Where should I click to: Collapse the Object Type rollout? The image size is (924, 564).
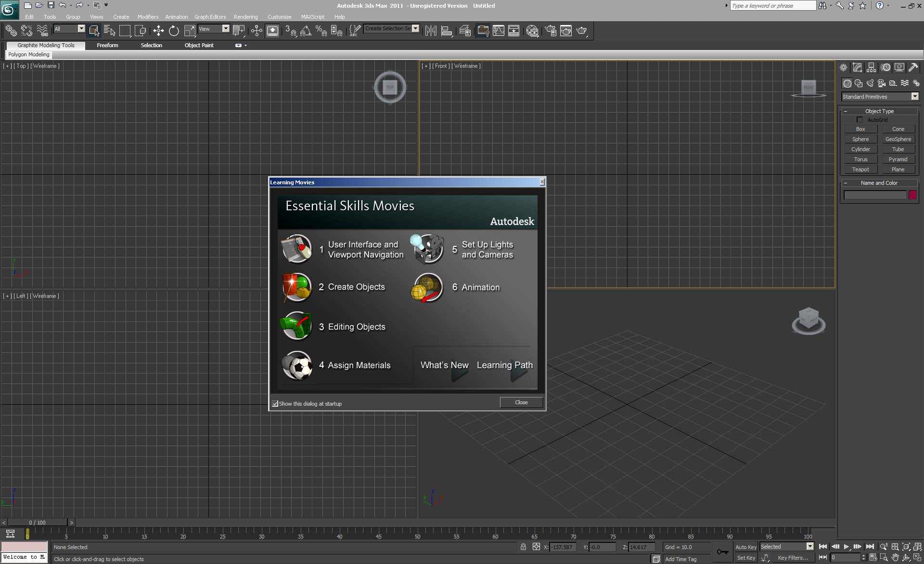pyautogui.click(x=879, y=111)
